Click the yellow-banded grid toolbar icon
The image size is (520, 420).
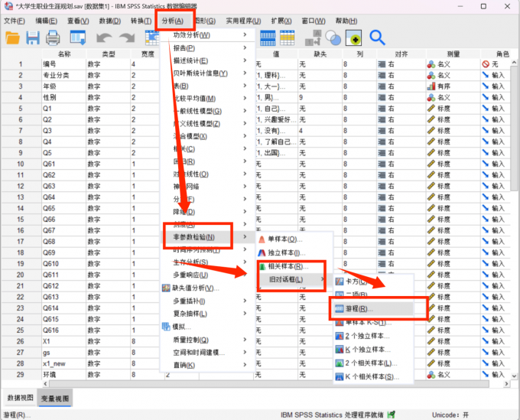click(x=288, y=37)
